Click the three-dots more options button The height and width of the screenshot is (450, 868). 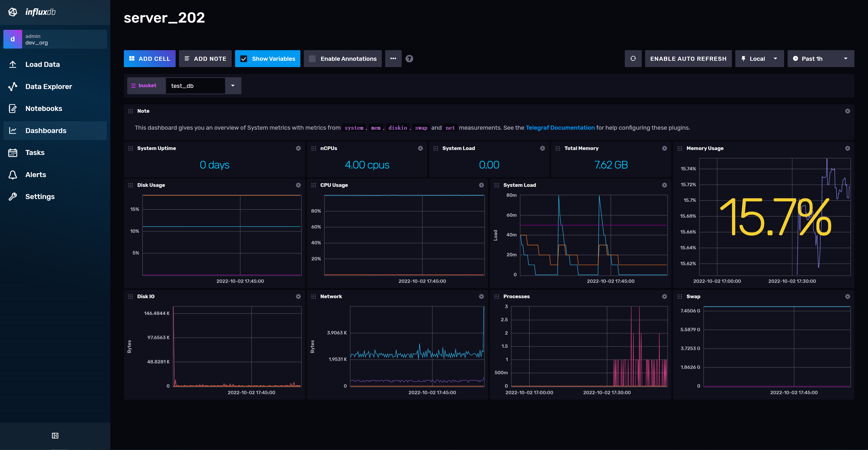tap(393, 59)
